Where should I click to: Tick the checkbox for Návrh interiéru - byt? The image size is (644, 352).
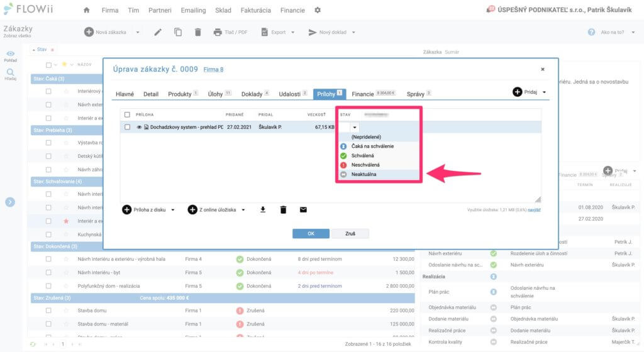tap(48, 273)
